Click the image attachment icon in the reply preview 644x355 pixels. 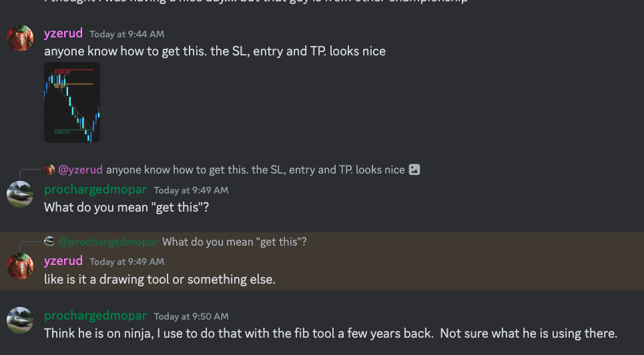(414, 169)
